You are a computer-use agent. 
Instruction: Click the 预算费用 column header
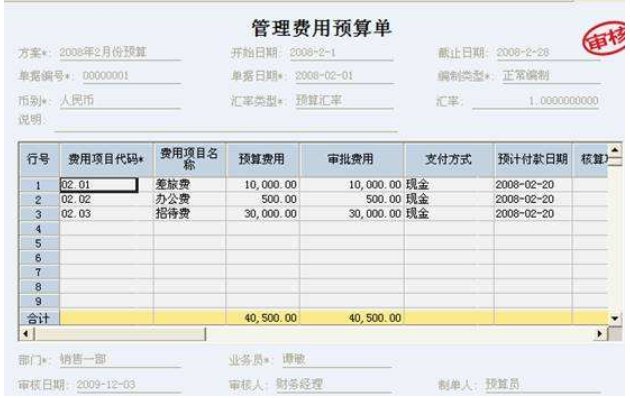pyautogui.click(x=262, y=159)
